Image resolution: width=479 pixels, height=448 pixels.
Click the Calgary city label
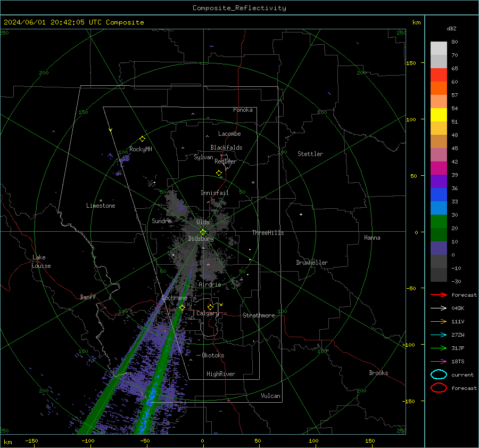[x=208, y=313]
